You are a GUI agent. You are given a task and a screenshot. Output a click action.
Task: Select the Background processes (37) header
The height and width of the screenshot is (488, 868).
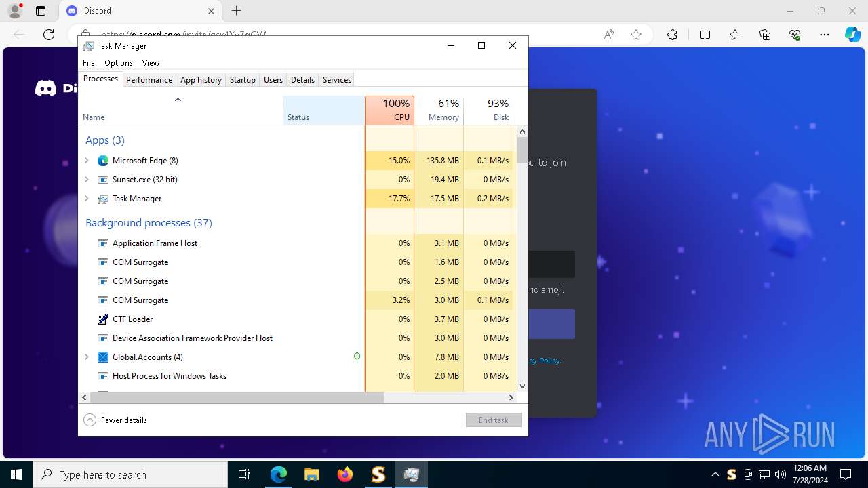(149, 223)
